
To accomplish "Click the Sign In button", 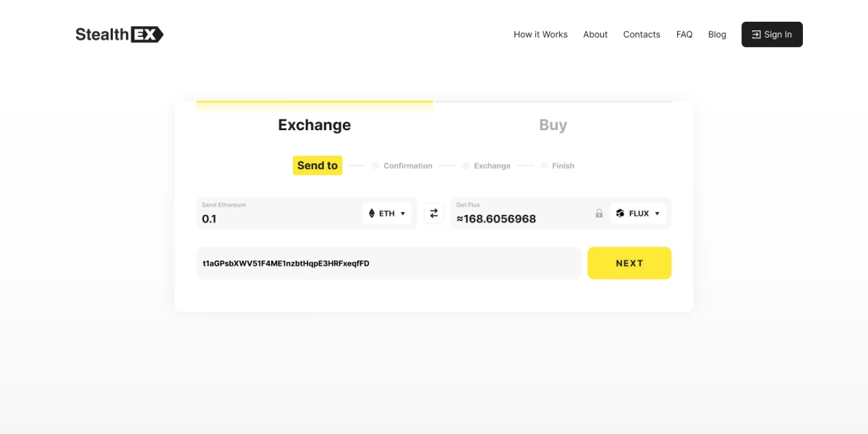I will [772, 34].
